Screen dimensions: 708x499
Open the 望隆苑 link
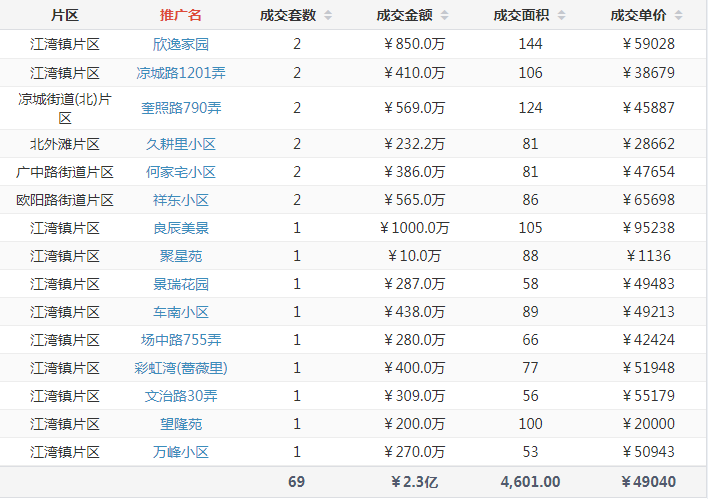(181, 424)
